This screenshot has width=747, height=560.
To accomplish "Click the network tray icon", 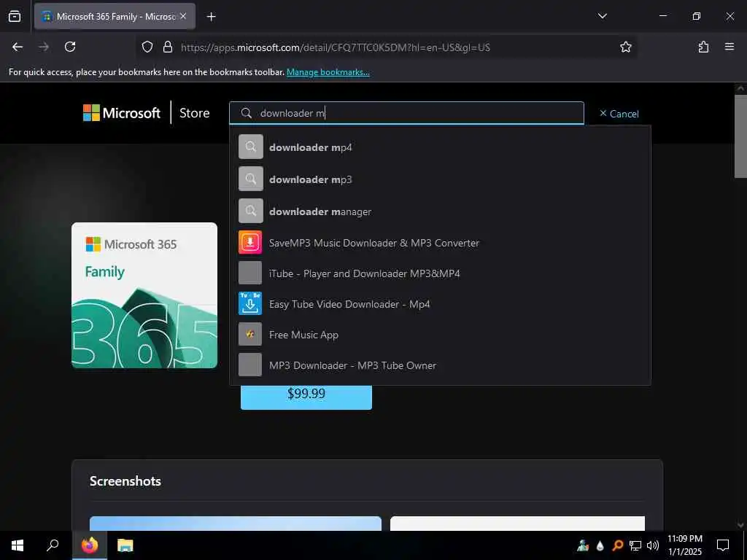I will pyautogui.click(x=635, y=545).
